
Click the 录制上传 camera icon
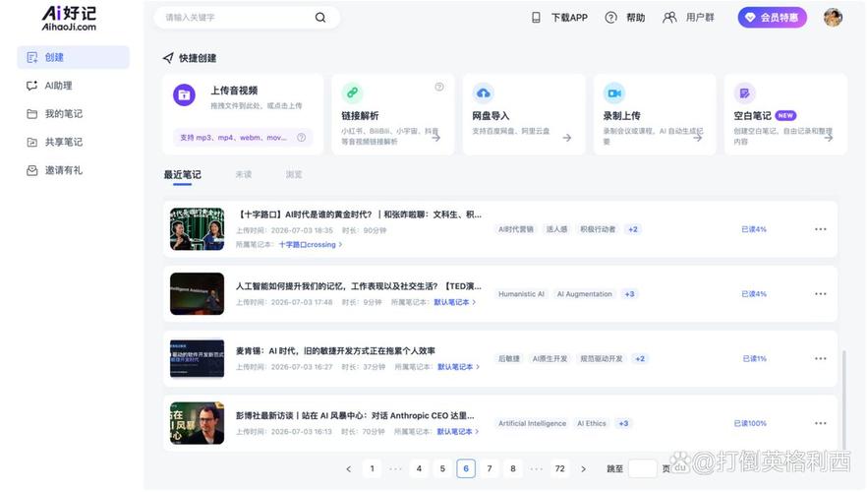614,93
